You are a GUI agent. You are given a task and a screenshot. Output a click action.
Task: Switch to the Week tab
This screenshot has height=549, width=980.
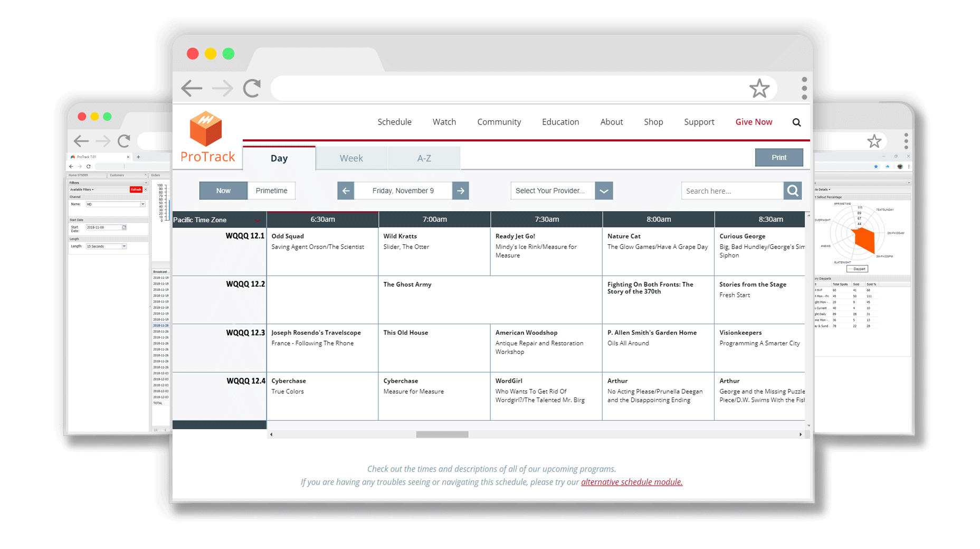click(x=351, y=158)
